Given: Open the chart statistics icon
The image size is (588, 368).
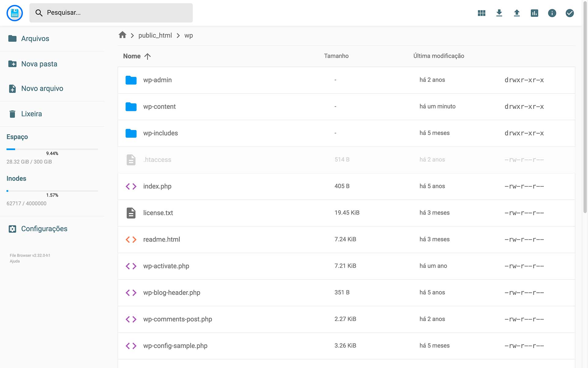Looking at the screenshot, I should click(x=534, y=13).
